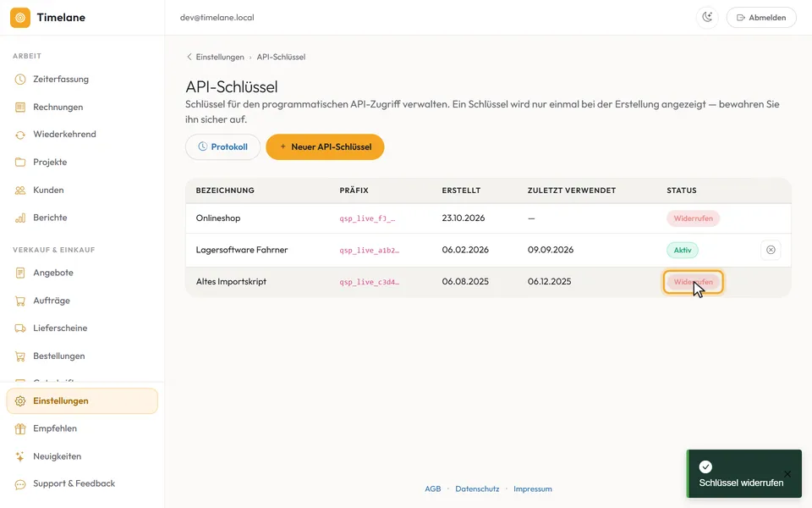Click the user email dev@timelane.local
Viewport: 812px width, 508px height.
[217, 18]
